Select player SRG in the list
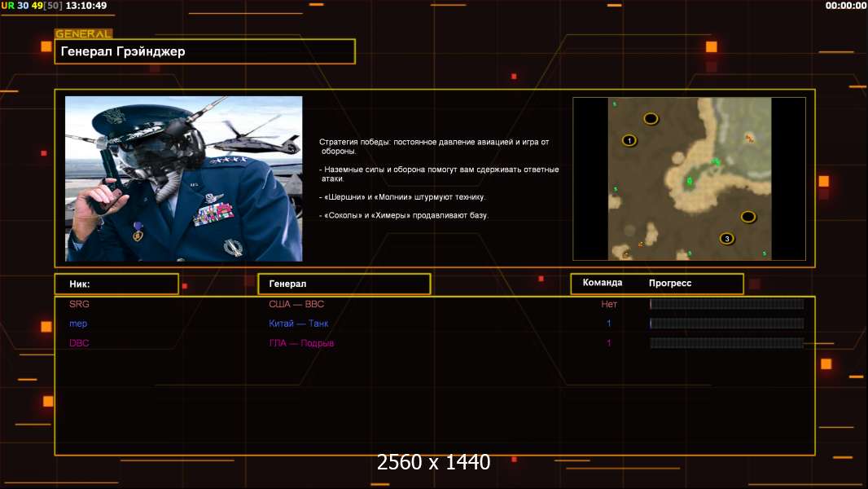Image resolution: width=868 pixels, height=489 pixels. point(80,304)
